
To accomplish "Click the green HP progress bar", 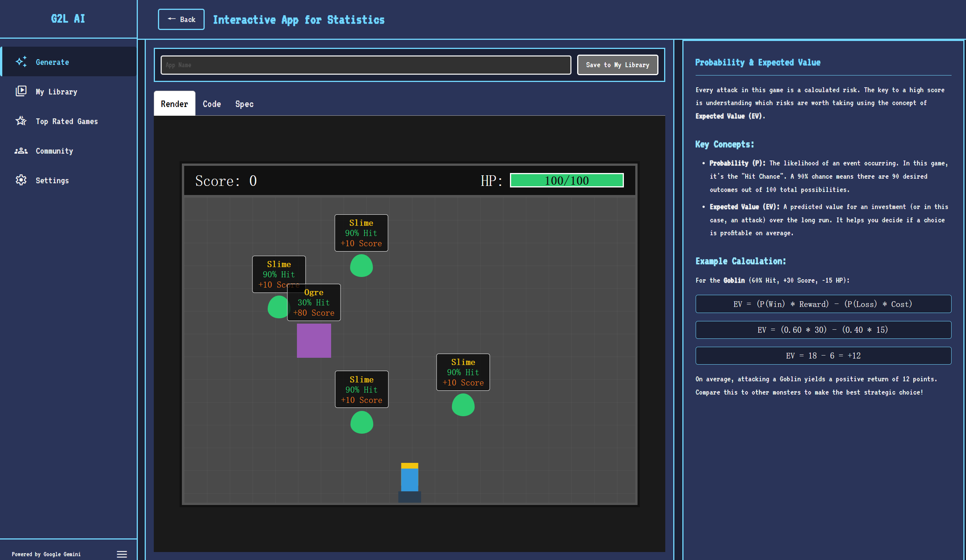I will (566, 181).
